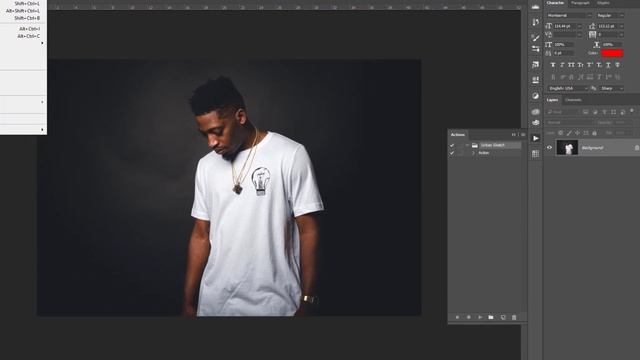The image size is (640, 360).
Task: Click lock all padlock icon in Layers row
Action: coord(594,133)
